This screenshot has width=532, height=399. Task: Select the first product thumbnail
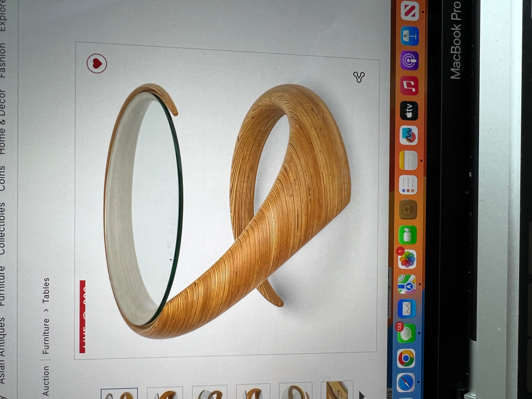click(119, 393)
